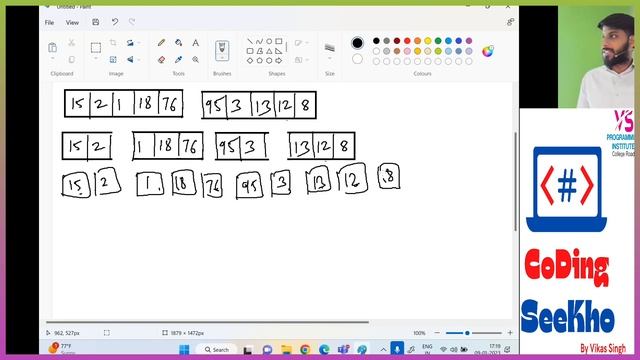This screenshot has height=360, width=640.
Task: Expand the Flip dropdown arrow
Action: [x=139, y=60]
